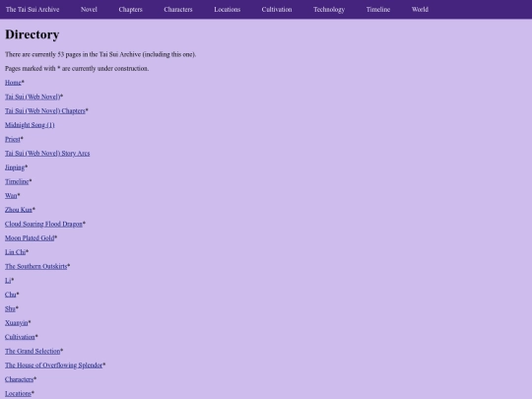Open Tai Sui (Web Novel) Story Arcs link
The width and height of the screenshot is (532, 399).
point(47,154)
